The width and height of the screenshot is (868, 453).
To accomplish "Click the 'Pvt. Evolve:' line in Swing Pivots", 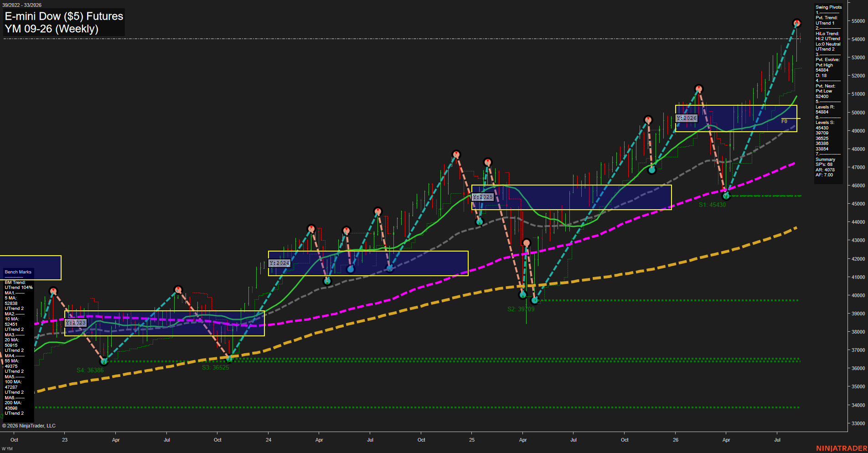I will pos(827,60).
